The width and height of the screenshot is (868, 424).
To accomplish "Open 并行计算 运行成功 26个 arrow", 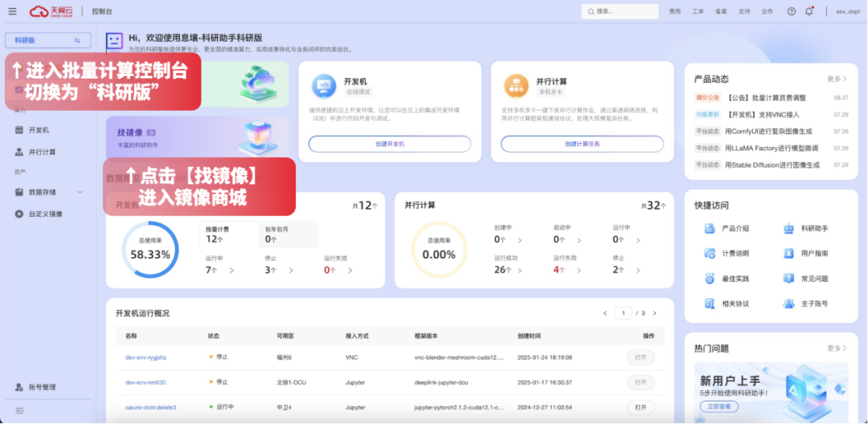I will [519, 271].
